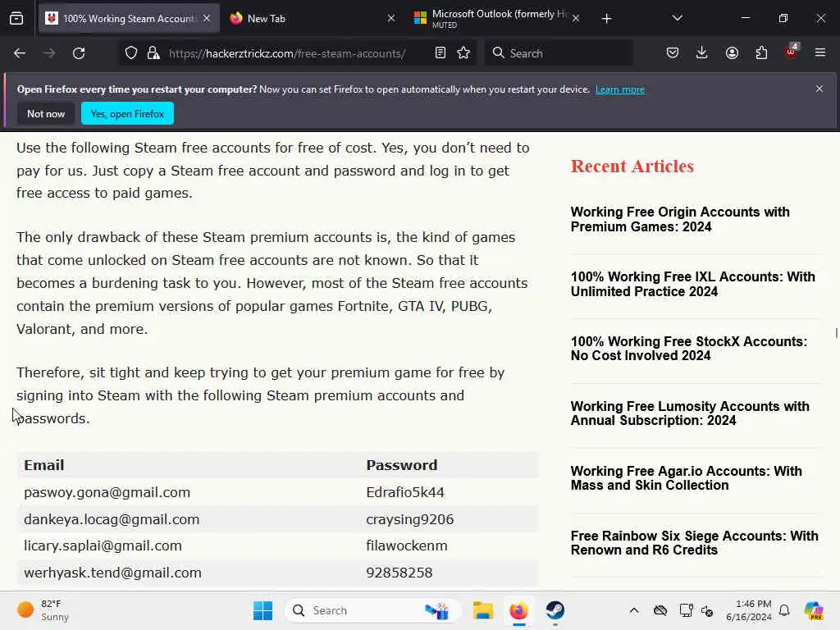Open Working Free Origin Accounts article
Screen dimensions: 840x630
[680, 219]
